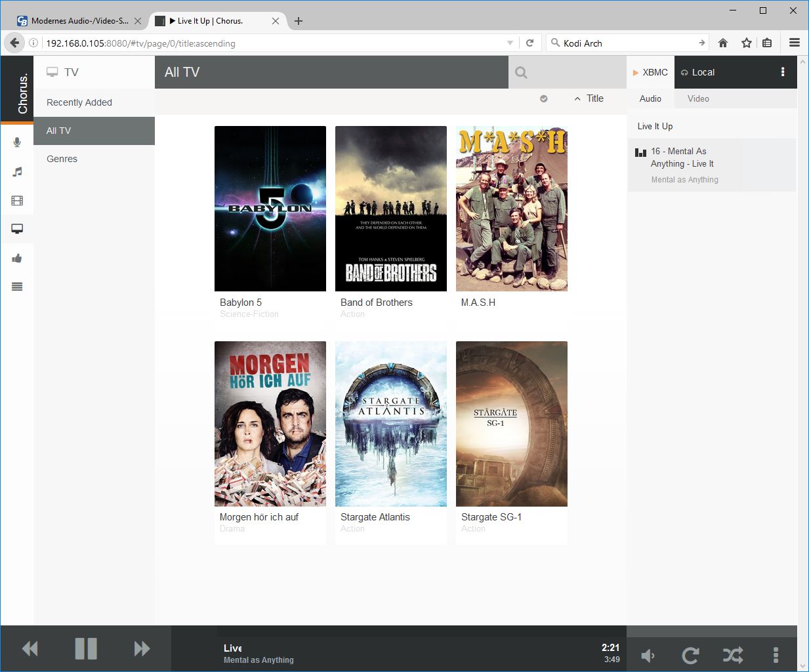Open Genres in TV menu
The height and width of the screenshot is (672, 809).
pos(94,159)
